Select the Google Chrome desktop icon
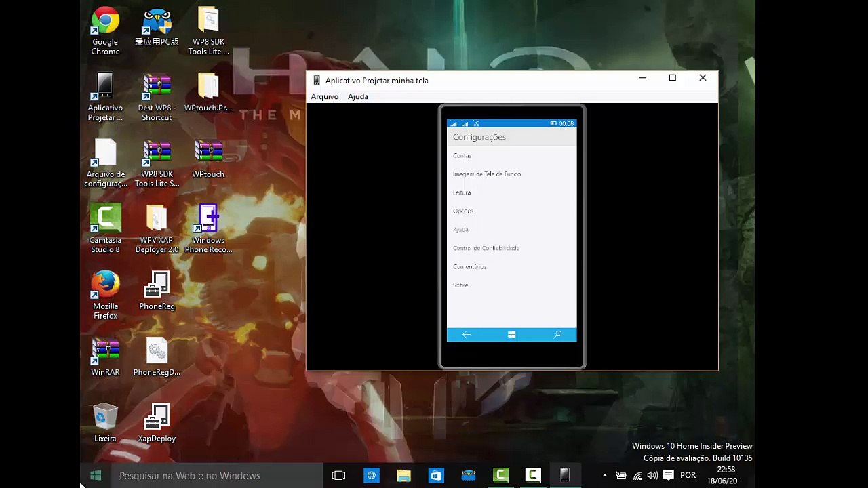Image resolution: width=868 pixels, height=488 pixels. coord(105,31)
